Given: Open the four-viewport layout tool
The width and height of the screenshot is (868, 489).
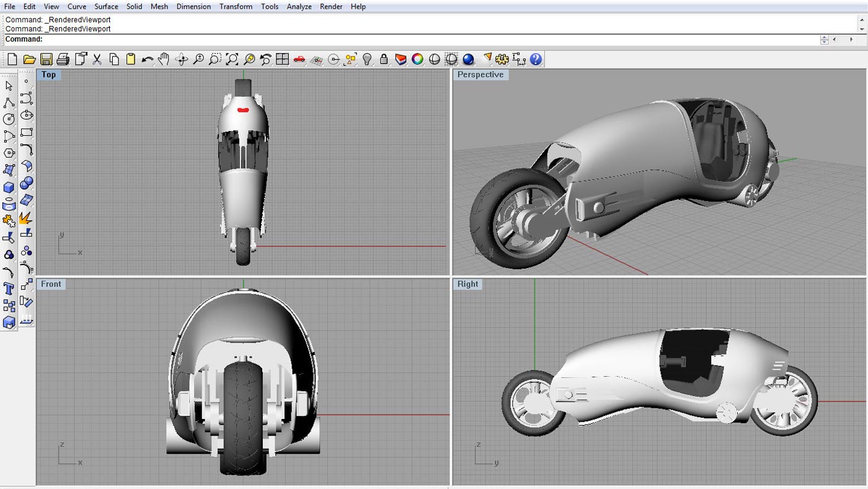Looking at the screenshot, I should pos(283,59).
